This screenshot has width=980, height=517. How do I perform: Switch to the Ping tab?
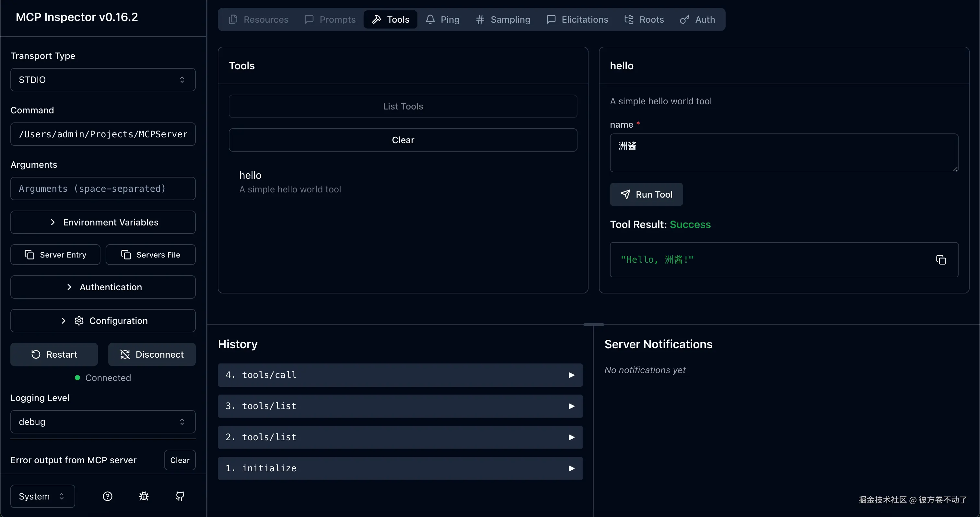(x=442, y=19)
